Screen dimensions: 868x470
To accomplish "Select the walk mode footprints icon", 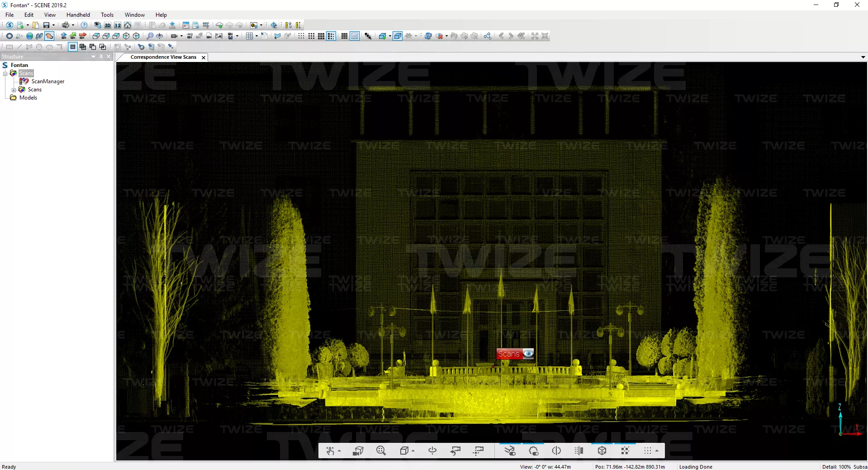I will tap(39, 36).
